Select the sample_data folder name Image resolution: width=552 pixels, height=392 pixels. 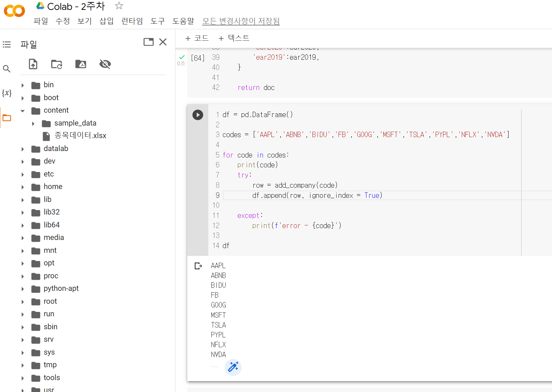coord(75,123)
